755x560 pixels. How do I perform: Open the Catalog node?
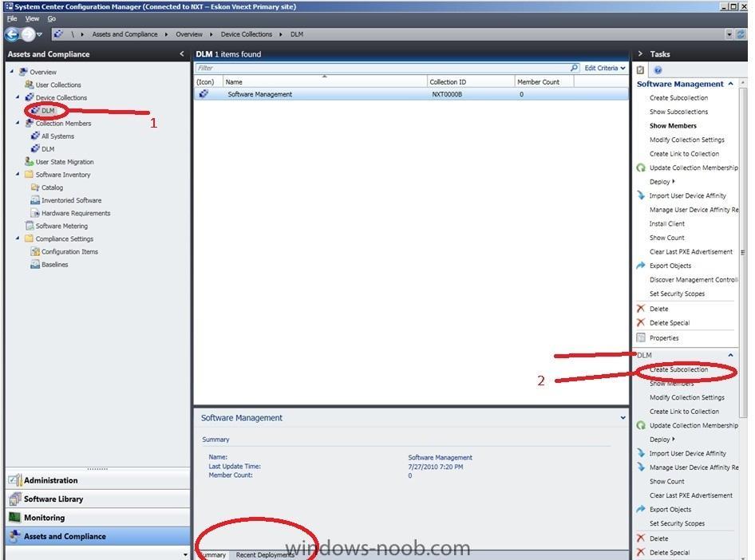tap(52, 187)
